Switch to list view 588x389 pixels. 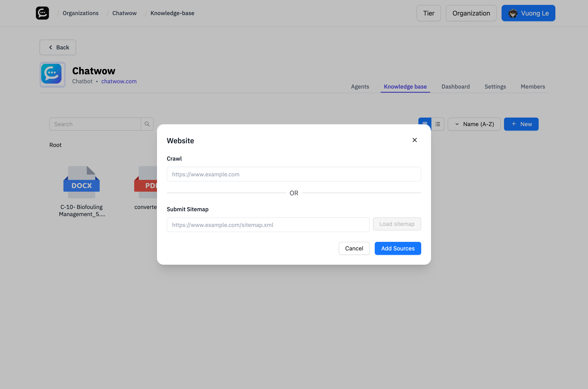pyautogui.click(x=438, y=124)
